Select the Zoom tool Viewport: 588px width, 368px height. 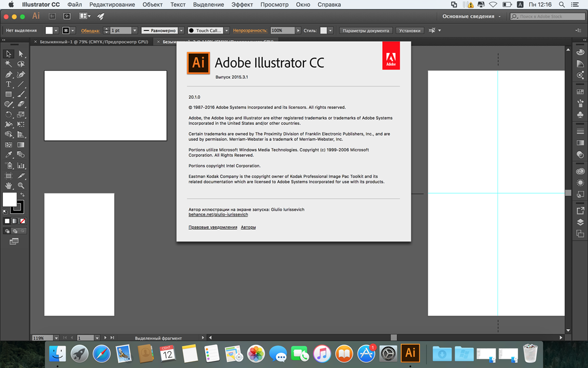coord(21,185)
